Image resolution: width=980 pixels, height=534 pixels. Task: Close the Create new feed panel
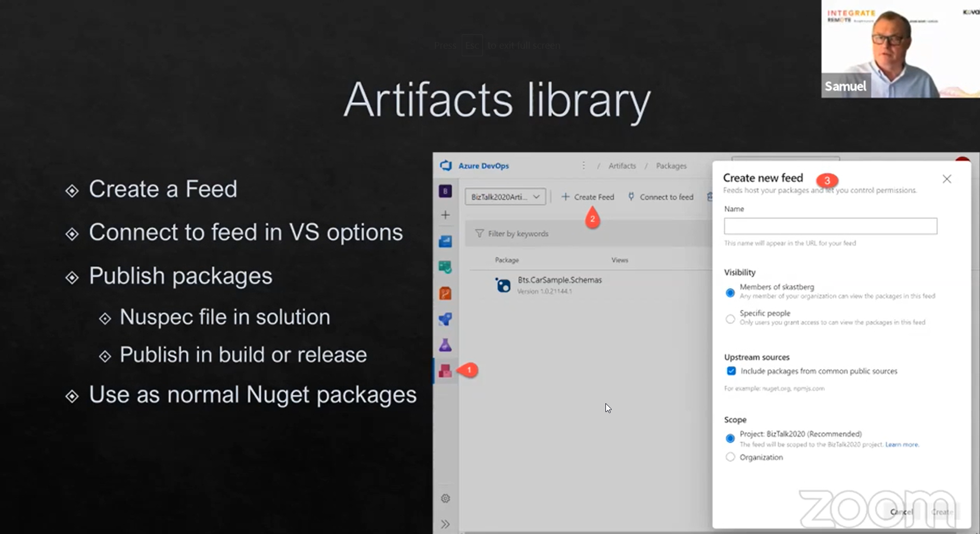pos(947,179)
